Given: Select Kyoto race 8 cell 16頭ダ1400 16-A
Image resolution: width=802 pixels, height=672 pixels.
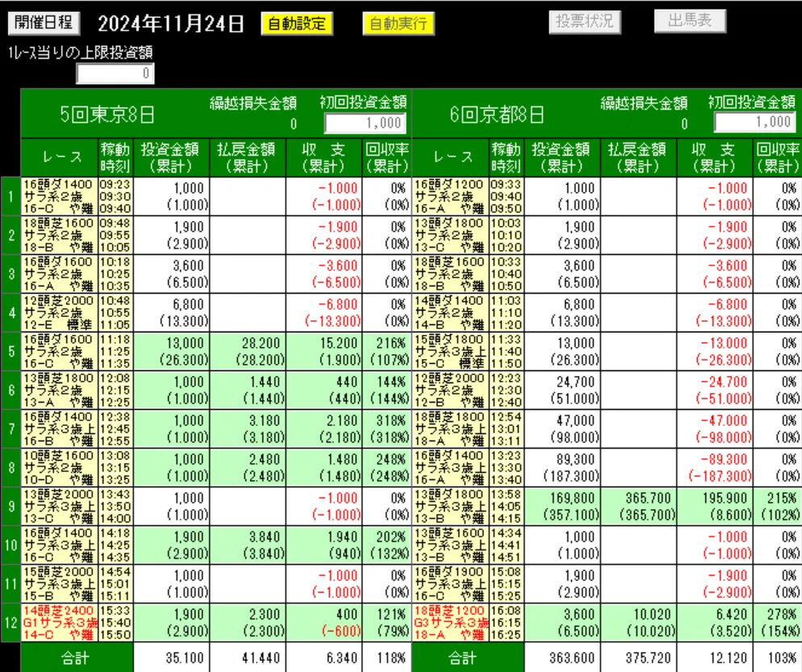Looking at the screenshot, I should (450, 467).
